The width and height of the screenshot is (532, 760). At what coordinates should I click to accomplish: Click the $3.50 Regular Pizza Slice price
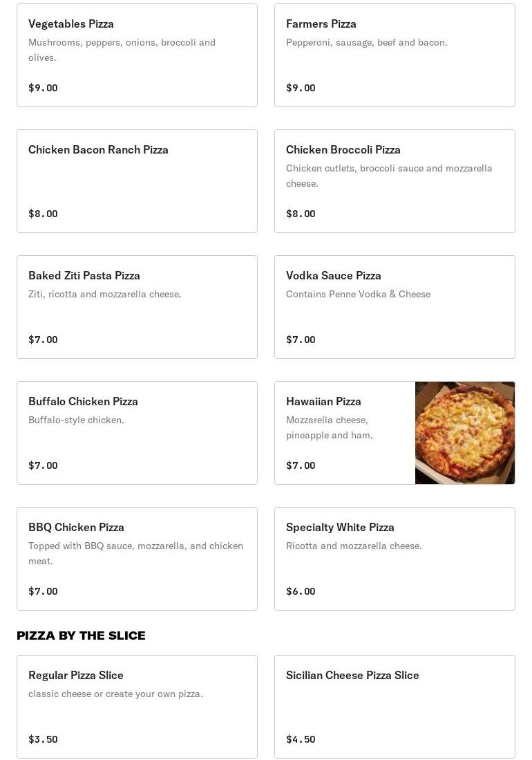tap(43, 739)
